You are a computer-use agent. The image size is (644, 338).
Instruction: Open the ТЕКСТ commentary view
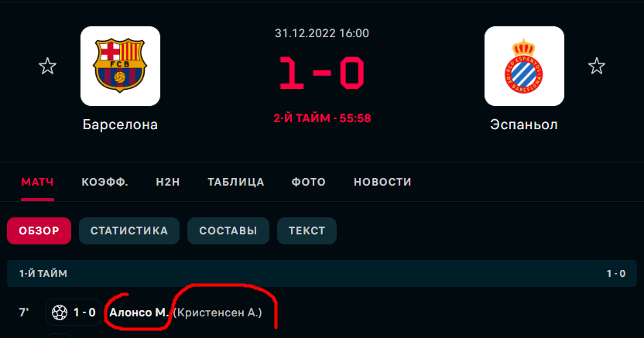coord(307,231)
